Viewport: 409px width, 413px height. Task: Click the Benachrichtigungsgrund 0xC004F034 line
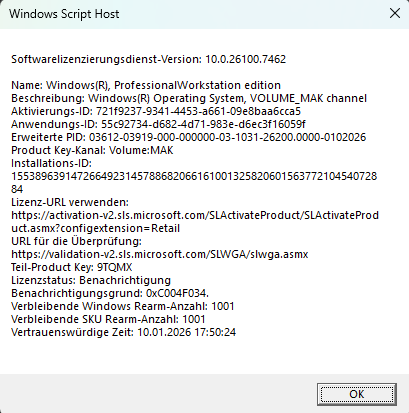(110, 293)
